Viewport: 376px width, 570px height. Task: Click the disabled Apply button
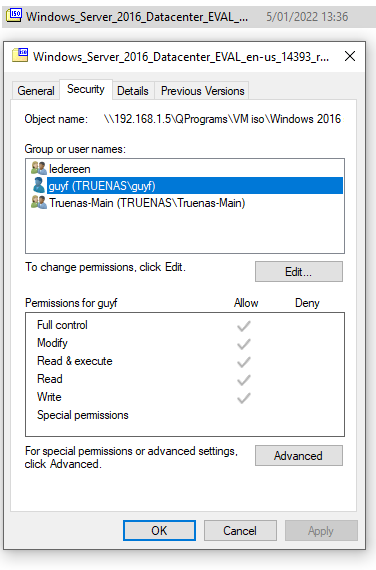click(x=321, y=530)
